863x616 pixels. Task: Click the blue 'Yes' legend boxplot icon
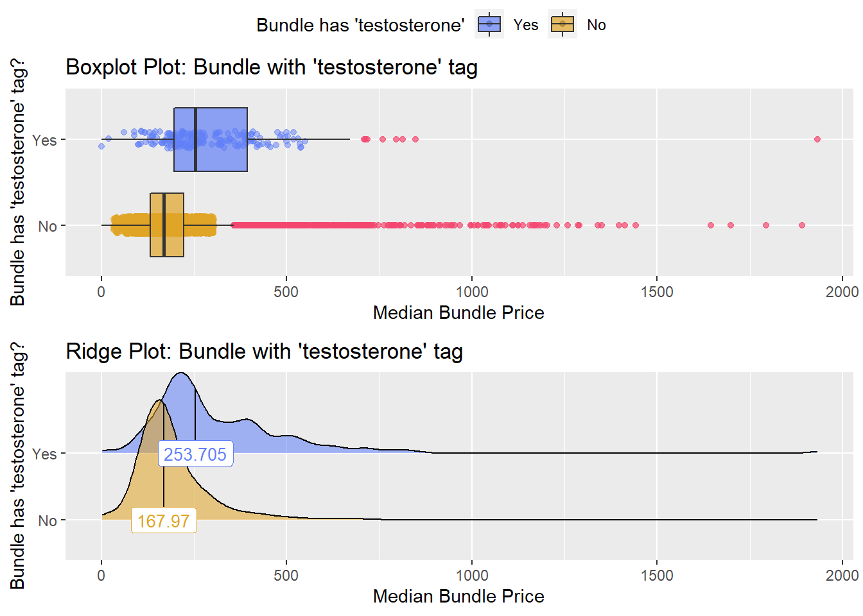coord(489,25)
